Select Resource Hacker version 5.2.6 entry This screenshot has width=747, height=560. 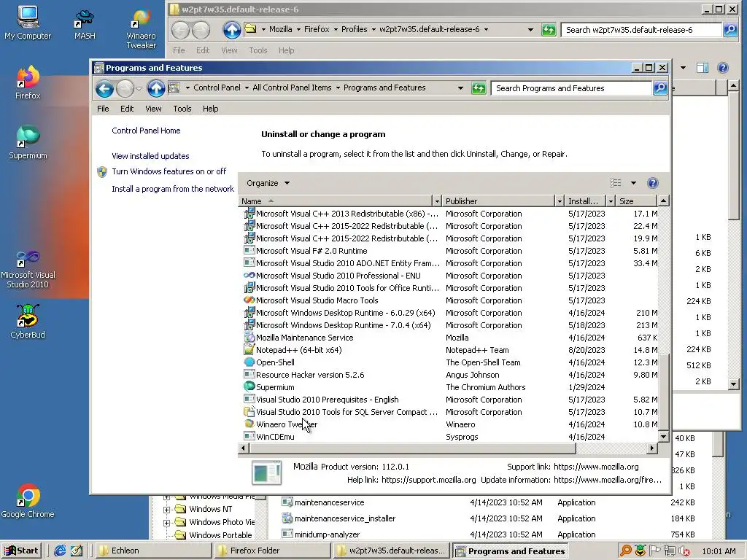[309, 375]
